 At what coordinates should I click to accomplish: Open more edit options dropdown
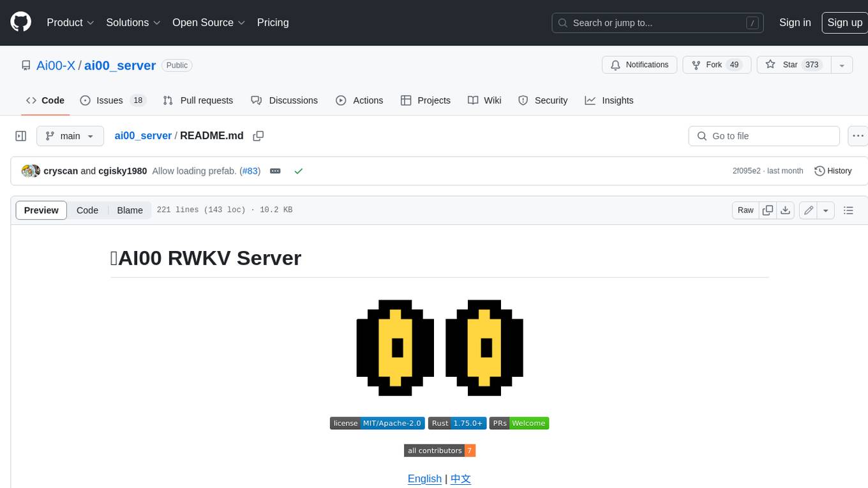826,210
